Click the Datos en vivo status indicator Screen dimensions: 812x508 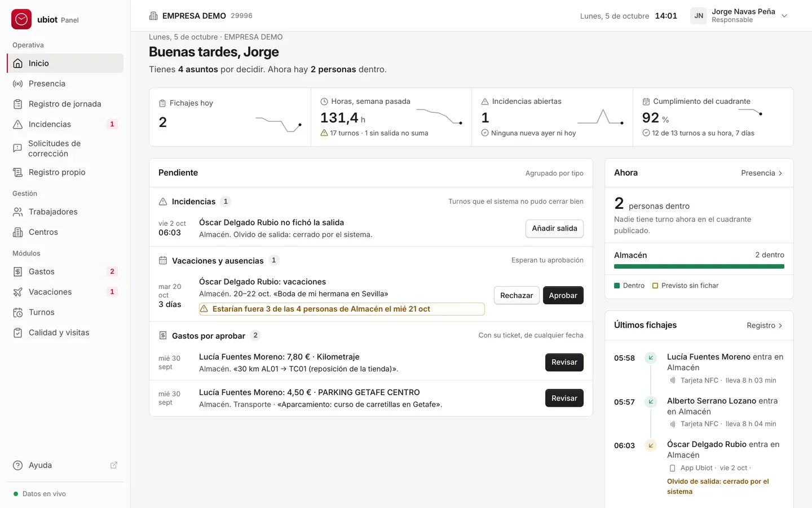click(39, 494)
